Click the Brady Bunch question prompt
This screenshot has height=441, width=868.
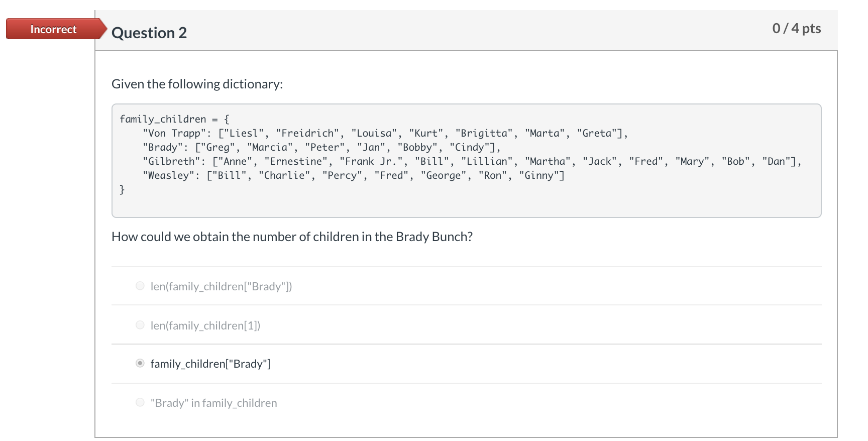[x=292, y=237]
